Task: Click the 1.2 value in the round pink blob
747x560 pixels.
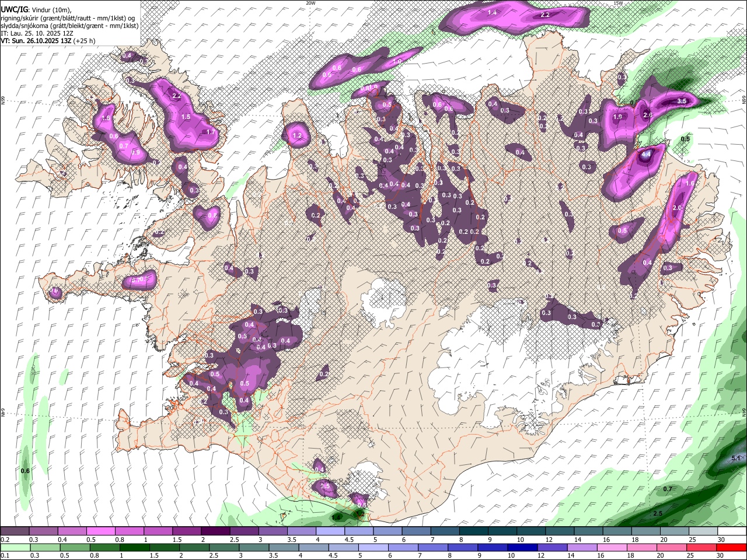Action: pyautogui.click(x=297, y=136)
